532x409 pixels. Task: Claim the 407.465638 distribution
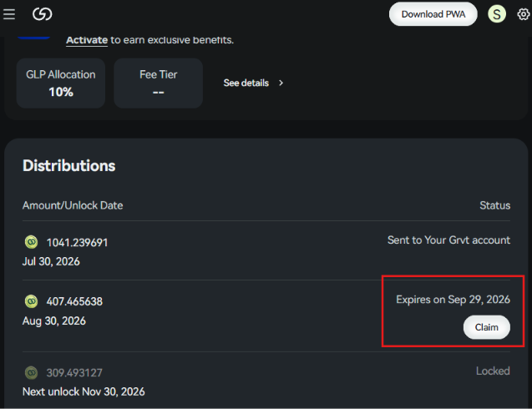(486, 327)
